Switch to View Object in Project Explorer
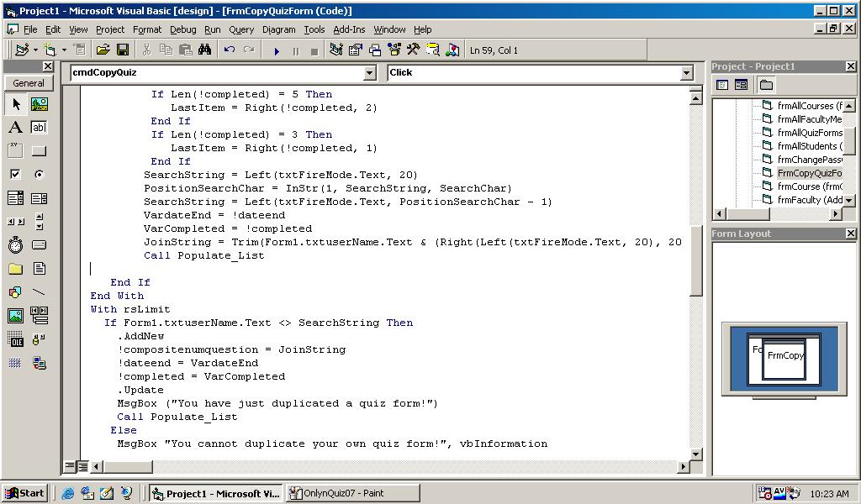The height and width of the screenshot is (504, 861). (x=742, y=85)
